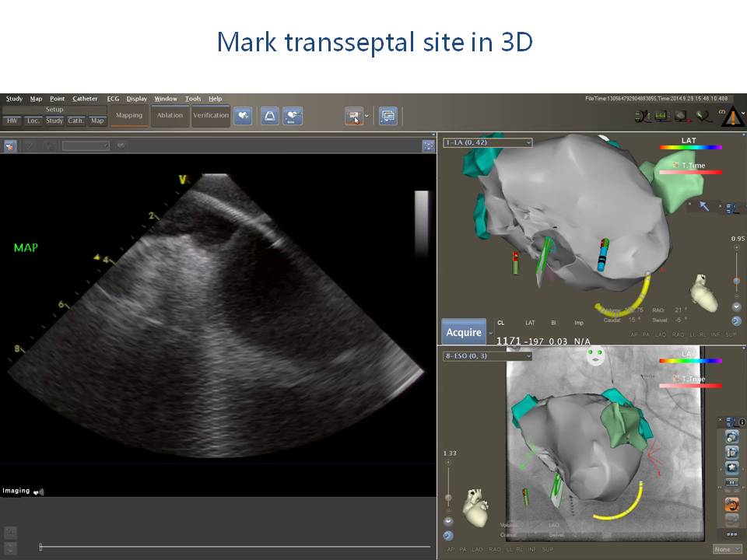747x560 pixels.
Task: Toggle the T.Time color bar checkbox in upper map
Action: [x=675, y=165]
